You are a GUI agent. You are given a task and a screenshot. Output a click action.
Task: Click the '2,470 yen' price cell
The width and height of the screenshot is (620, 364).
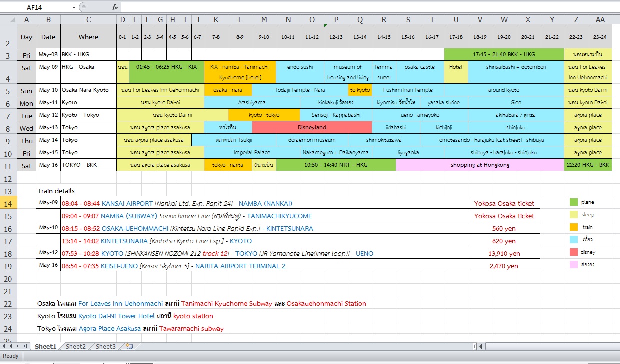coord(504,266)
